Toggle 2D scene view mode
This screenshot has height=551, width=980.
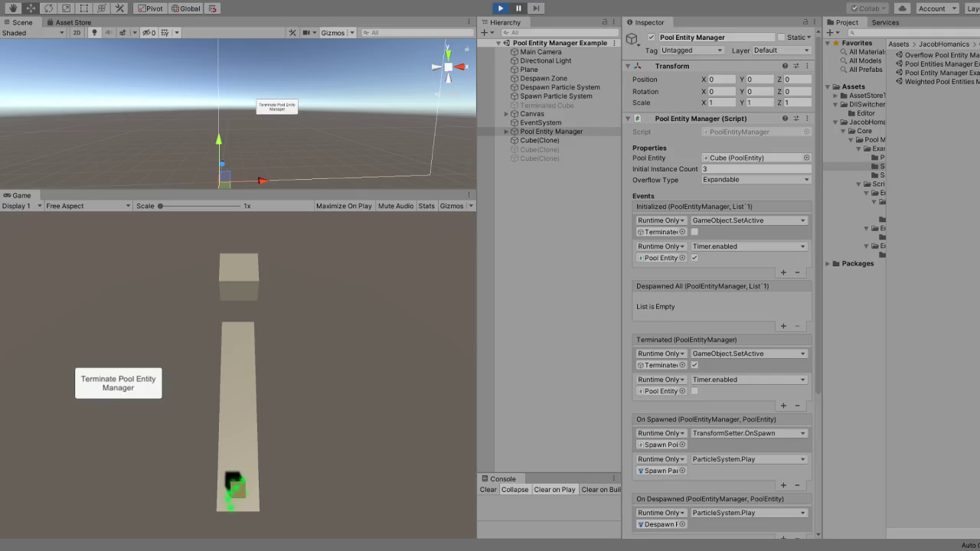[77, 33]
